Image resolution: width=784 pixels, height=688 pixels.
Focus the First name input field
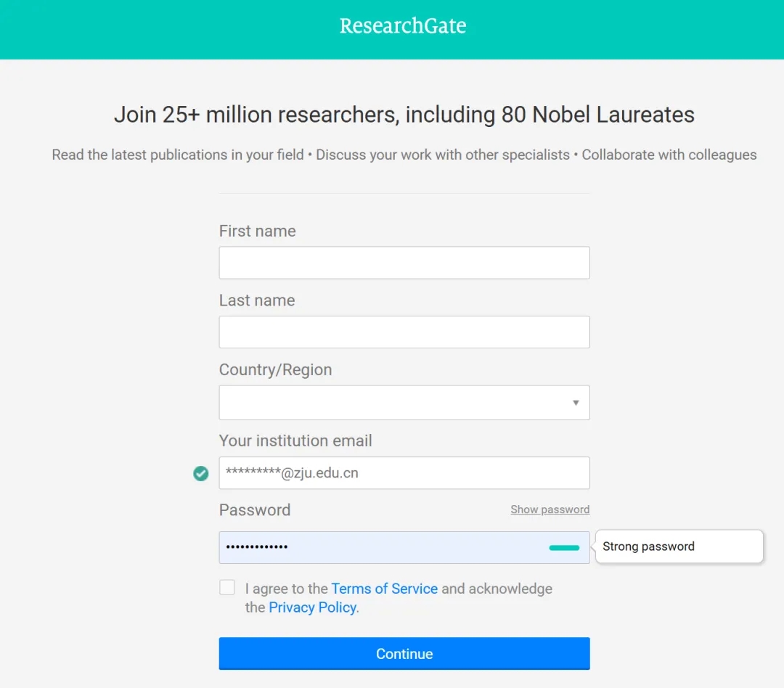pos(404,263)
